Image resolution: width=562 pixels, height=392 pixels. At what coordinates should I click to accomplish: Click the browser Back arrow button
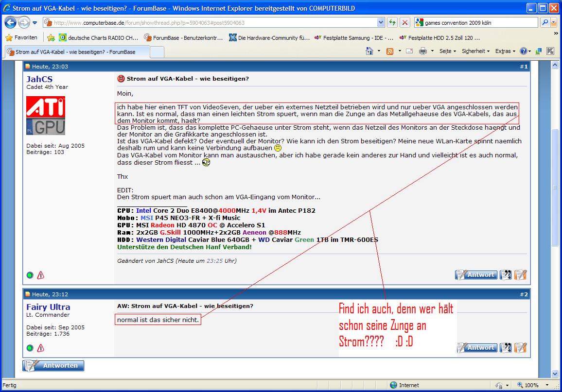pyautogui.click(x=10, y=22)
